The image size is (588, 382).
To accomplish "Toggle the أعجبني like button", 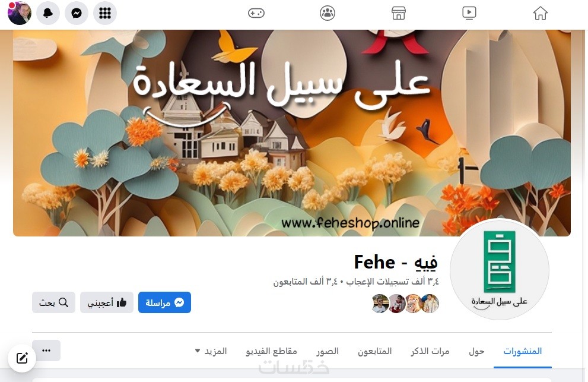I will click(106, 302).
